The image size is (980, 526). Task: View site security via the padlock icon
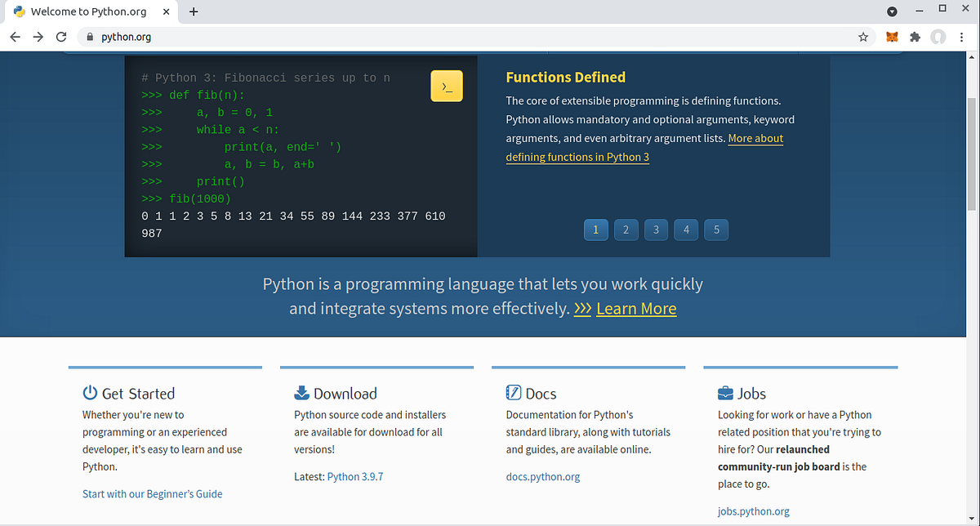(x=88, y=37)
